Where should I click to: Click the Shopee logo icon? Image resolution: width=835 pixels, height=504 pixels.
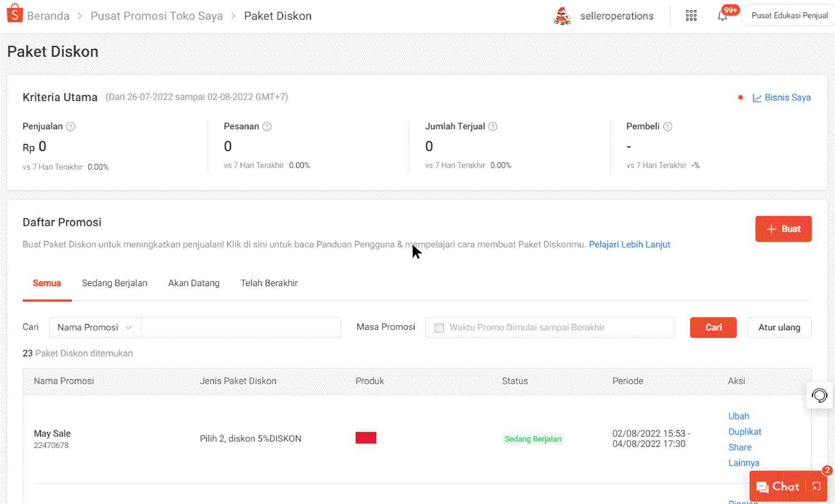[14, 13]
